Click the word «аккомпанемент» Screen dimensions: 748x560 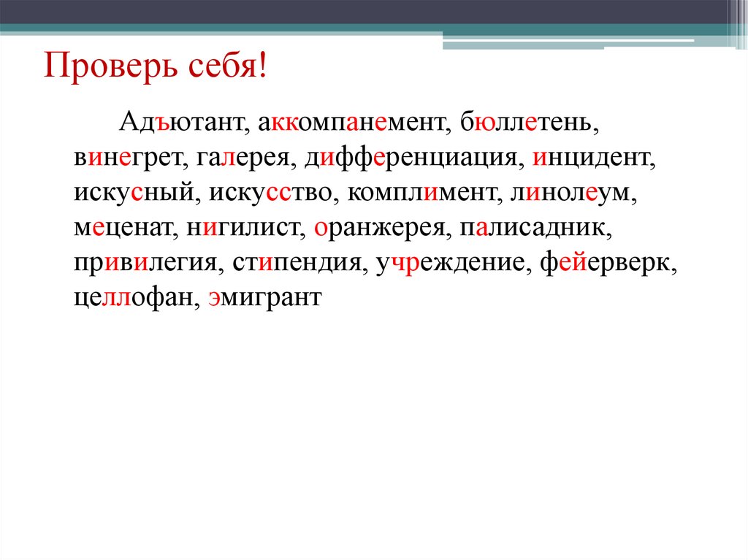pyautogui.click(x=352, y=124)
